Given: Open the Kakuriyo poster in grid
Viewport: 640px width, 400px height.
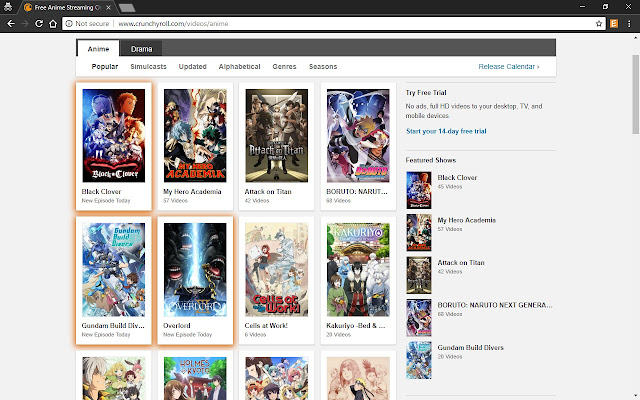Looking at the screenshot, I should tap(358, 269).
